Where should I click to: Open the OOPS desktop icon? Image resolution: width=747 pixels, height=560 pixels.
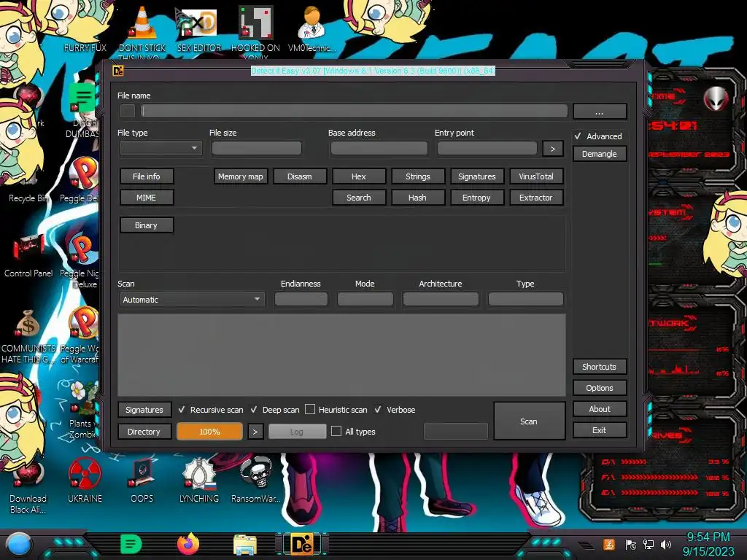tap(142, 480)
